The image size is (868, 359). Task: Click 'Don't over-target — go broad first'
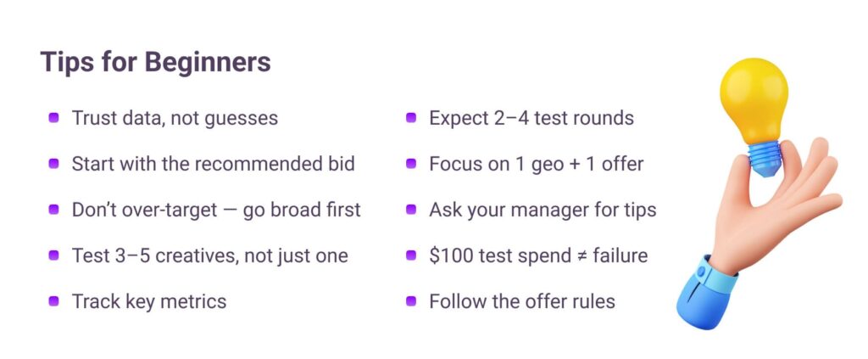(216, 210)
